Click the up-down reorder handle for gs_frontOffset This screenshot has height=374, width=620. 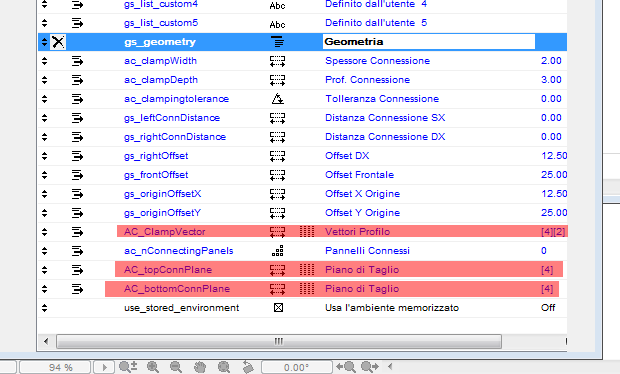pyautogui.click(x=44, y=175)
